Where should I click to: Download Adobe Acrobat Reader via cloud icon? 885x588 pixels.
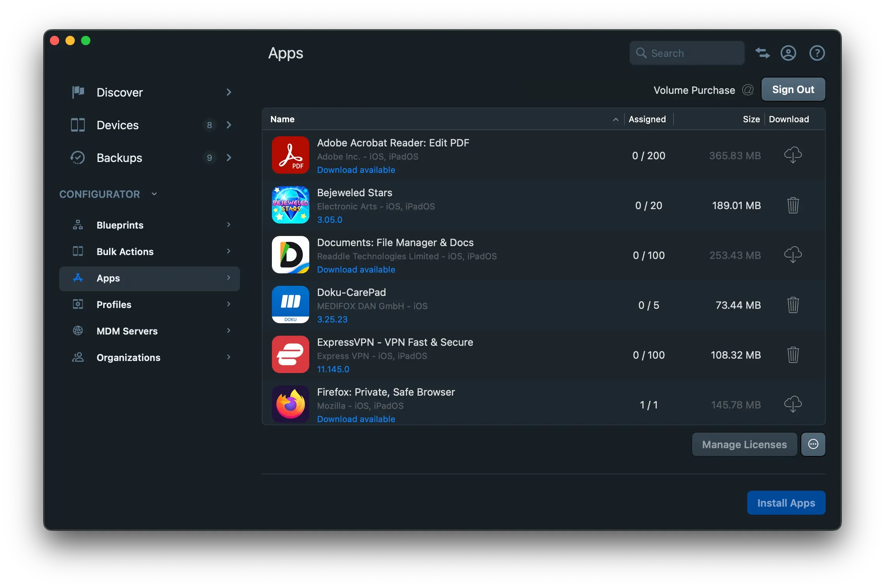[x=793, y=155]
